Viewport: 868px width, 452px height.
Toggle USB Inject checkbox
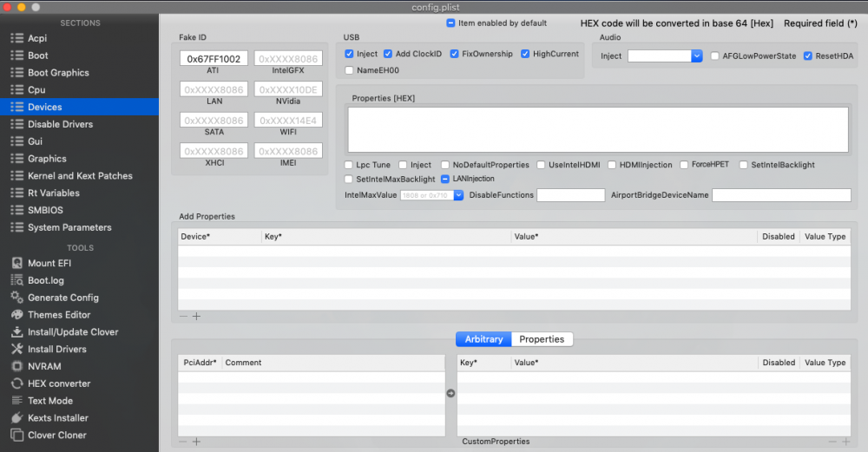349,54
